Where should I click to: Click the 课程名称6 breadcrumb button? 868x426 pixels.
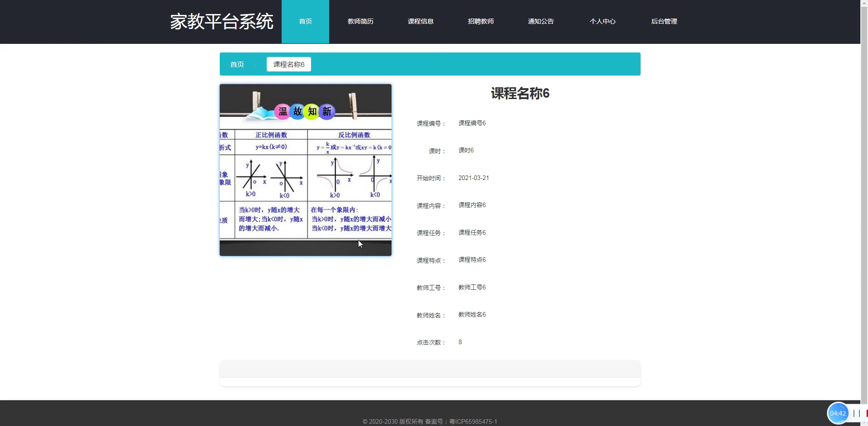[289, 64]
